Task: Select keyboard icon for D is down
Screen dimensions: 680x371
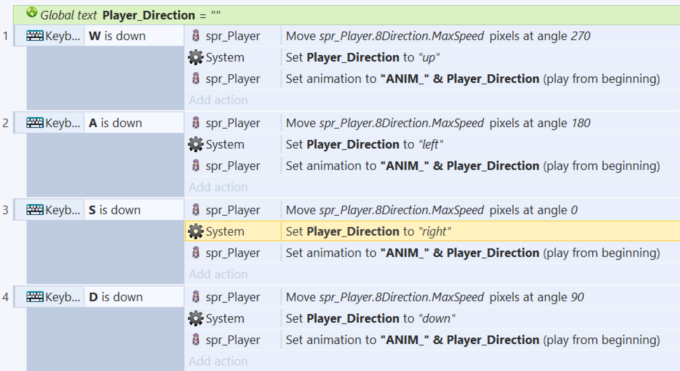Action: click(x=35, y=297)
